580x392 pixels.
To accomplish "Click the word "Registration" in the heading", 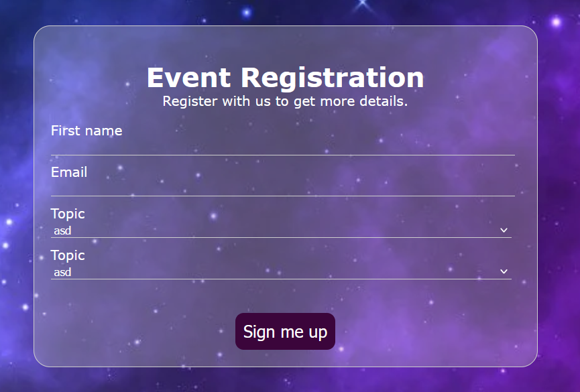I will pyautogui.click(x=333, y=78).
